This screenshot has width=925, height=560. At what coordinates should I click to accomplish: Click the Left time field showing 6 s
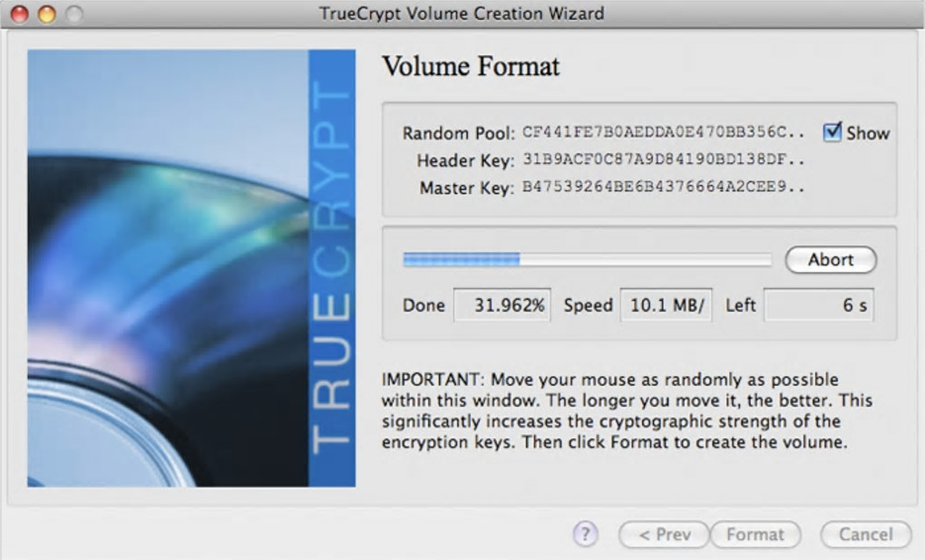(819, 304)
